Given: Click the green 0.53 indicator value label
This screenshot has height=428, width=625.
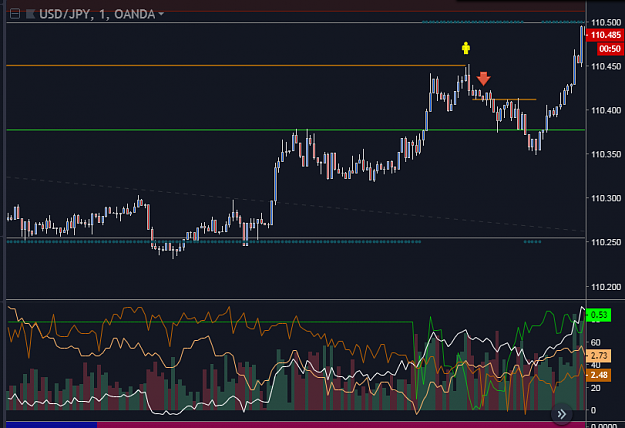Looking at the screenshot, I should [x=599, y=315].
